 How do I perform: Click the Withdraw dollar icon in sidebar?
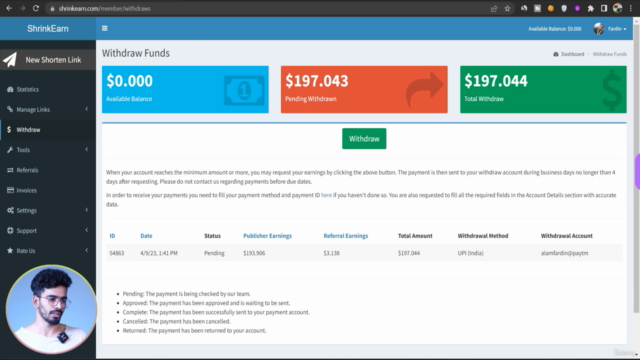tap(9, 129)
